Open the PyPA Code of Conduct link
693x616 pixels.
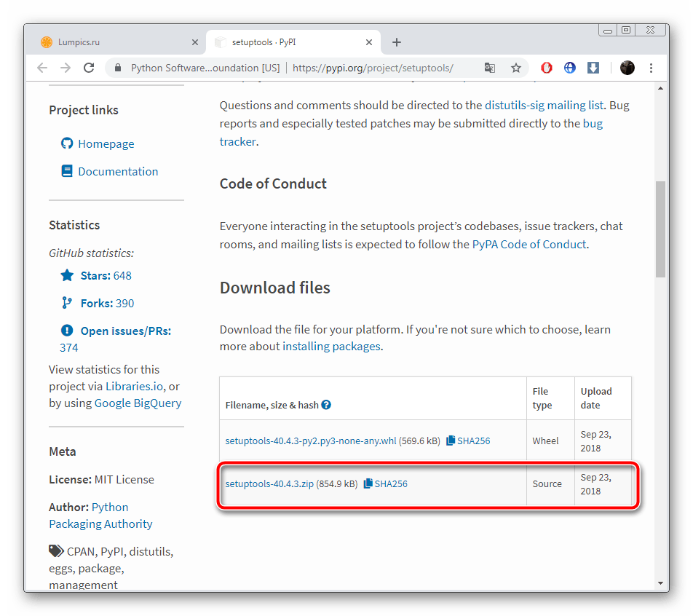(x=528, y=245)
